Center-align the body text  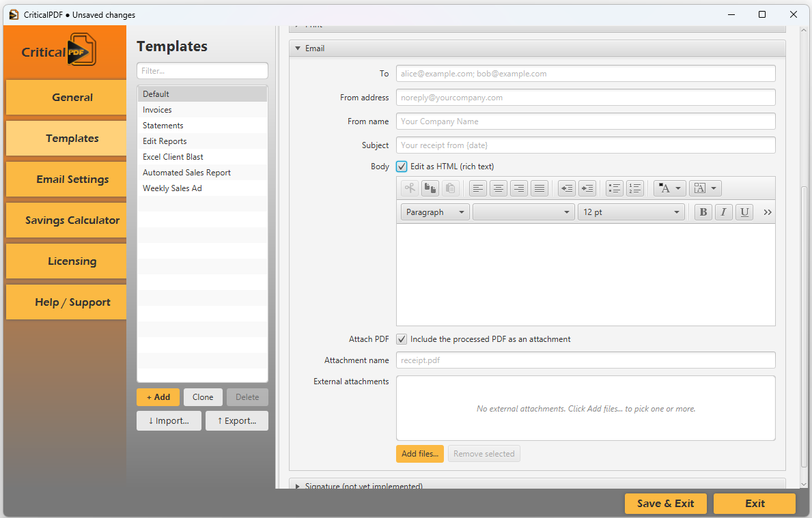click(x=498, y=188)
